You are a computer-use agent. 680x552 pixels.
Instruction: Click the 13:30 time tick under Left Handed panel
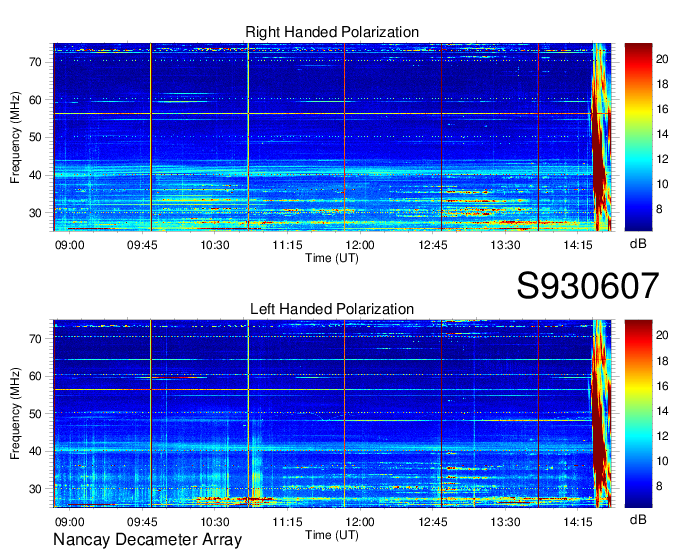tap(505, 522)
